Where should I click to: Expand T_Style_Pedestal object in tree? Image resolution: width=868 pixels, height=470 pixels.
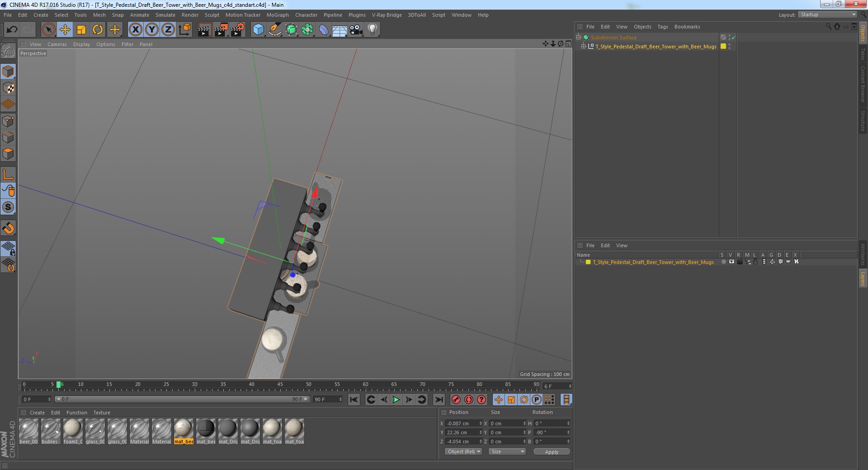point(583,46)
